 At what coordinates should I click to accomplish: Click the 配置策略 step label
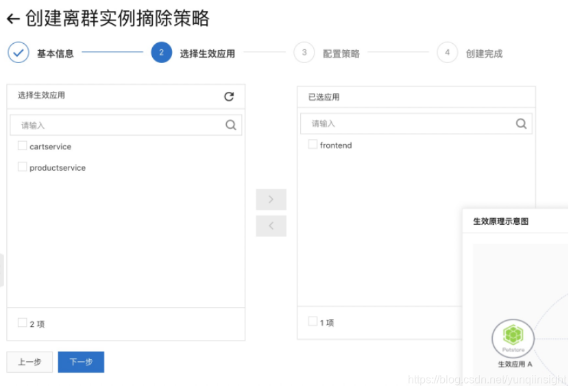(341, 53)
